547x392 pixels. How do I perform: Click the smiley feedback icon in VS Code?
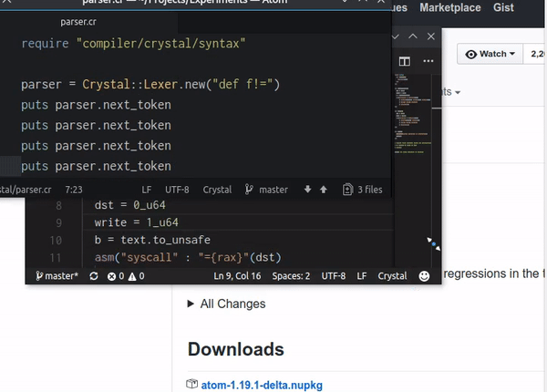coord(424,276)
